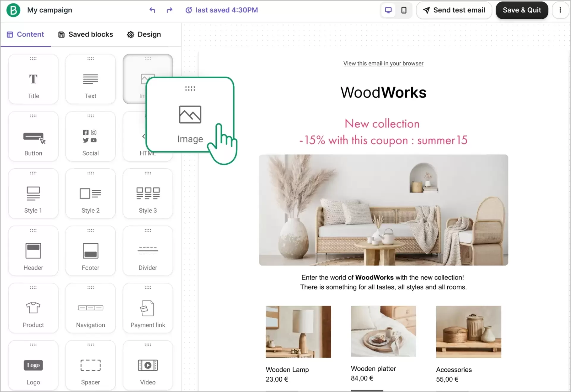Toggle the mobile preview mode

point(404,10)
